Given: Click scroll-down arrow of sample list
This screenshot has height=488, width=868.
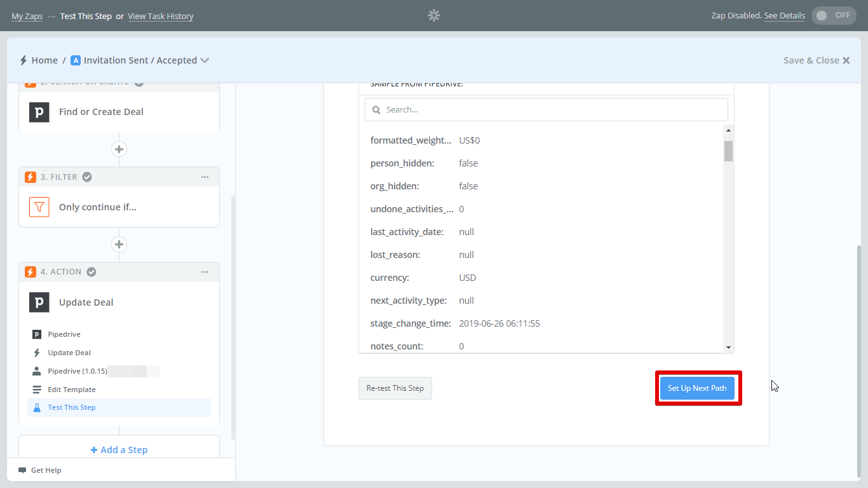Looking at the screenshot, I should coord(728,348).
